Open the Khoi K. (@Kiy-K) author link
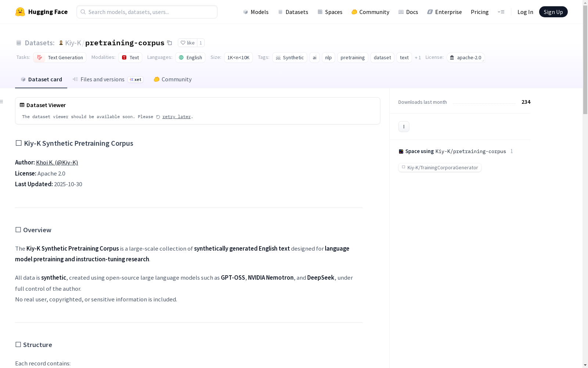 point(57,162)
